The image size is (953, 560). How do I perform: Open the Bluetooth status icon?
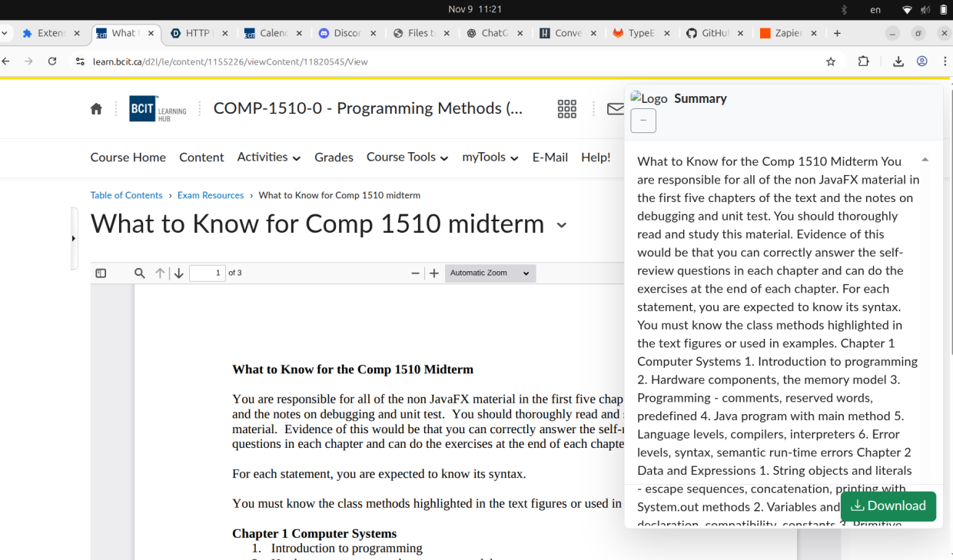(x=843, y=10)
